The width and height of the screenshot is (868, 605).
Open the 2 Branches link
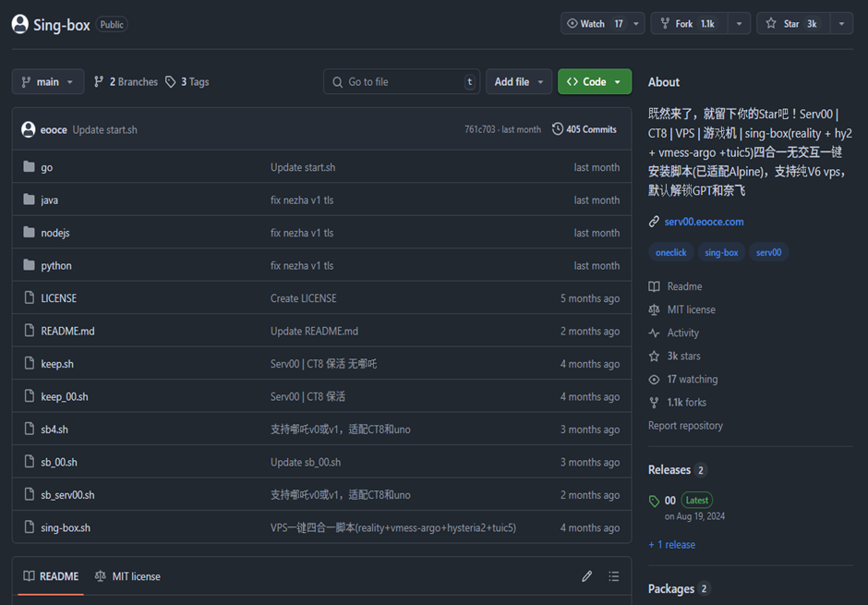point(126,81)
